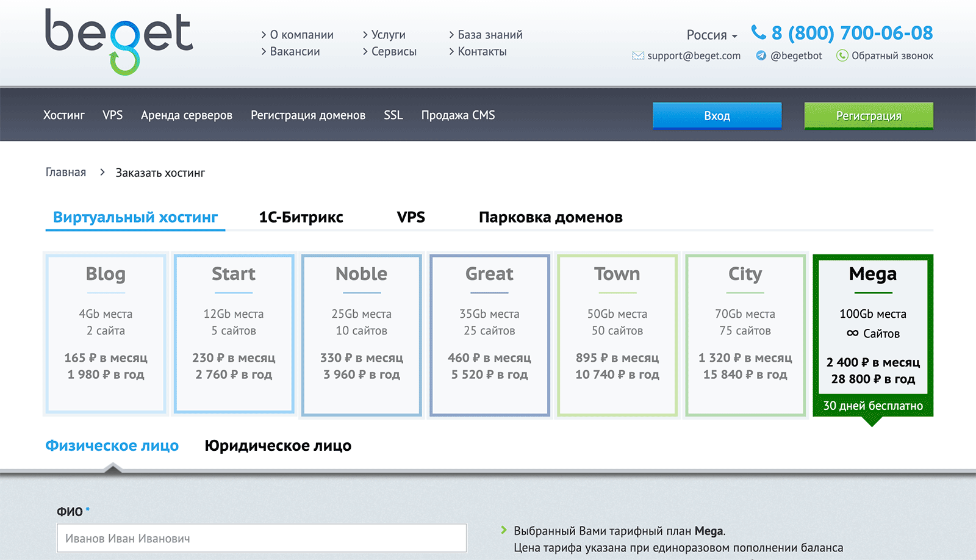This screenshot has height=560, width=976.
Task: Click the green chevron before Выбранный Вами
Action: coord(504,530)
